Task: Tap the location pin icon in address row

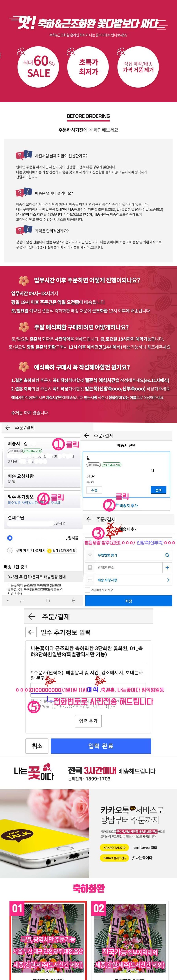Action: click(x=90, y=555)
